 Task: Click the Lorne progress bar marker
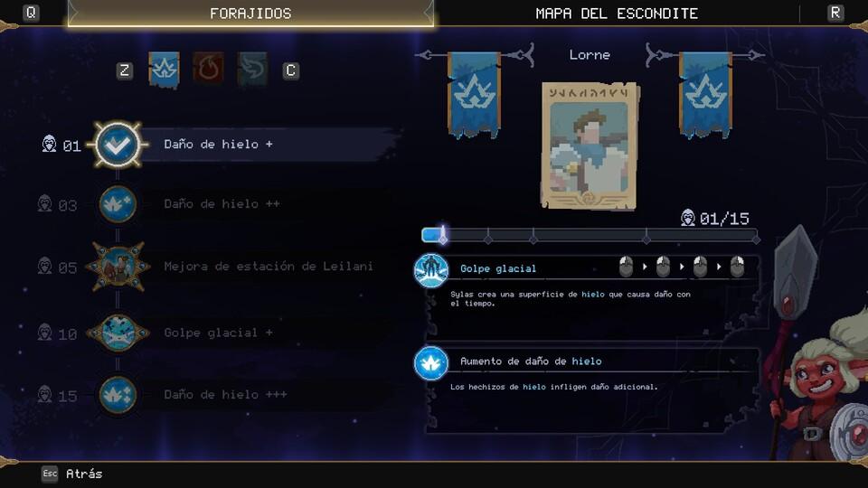(x=443, y=235)
